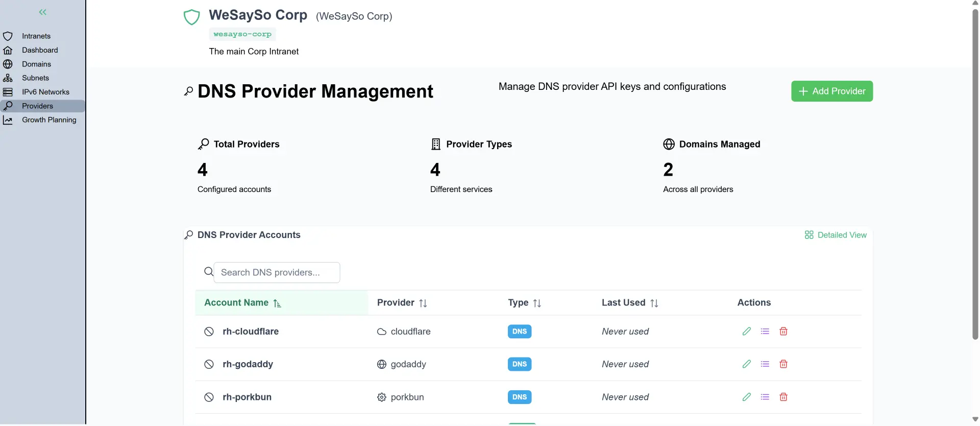Click the delete trash icon for rh-cloudflare
The width and height of the screenshot is (980, 426).
point(783,332)
